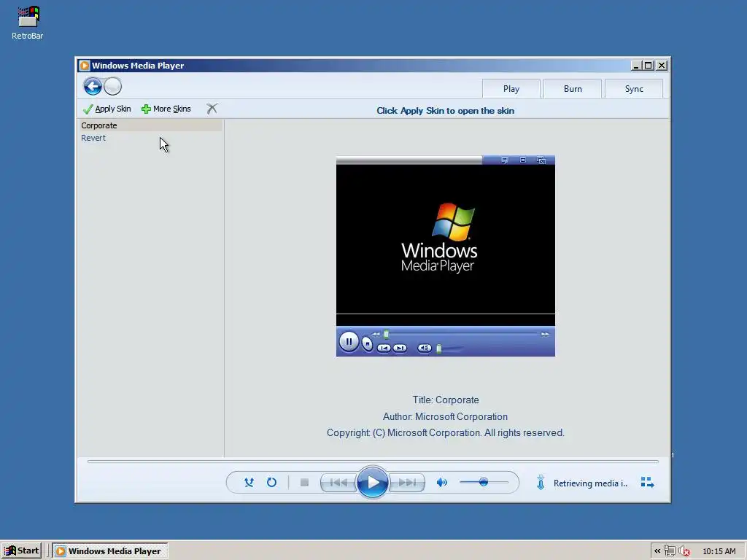This screenshot has height=560, width=747.
Task: Switch to Now Playing view icon
Action: pos(647,483)
